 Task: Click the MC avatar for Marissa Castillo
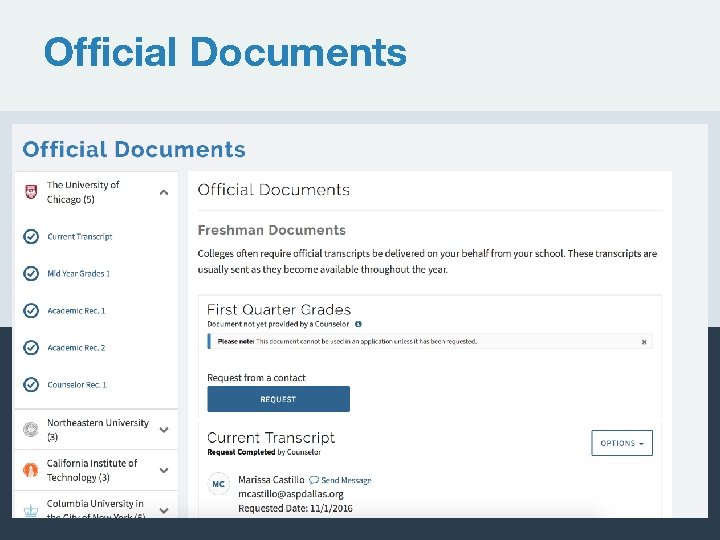point(219,484)
